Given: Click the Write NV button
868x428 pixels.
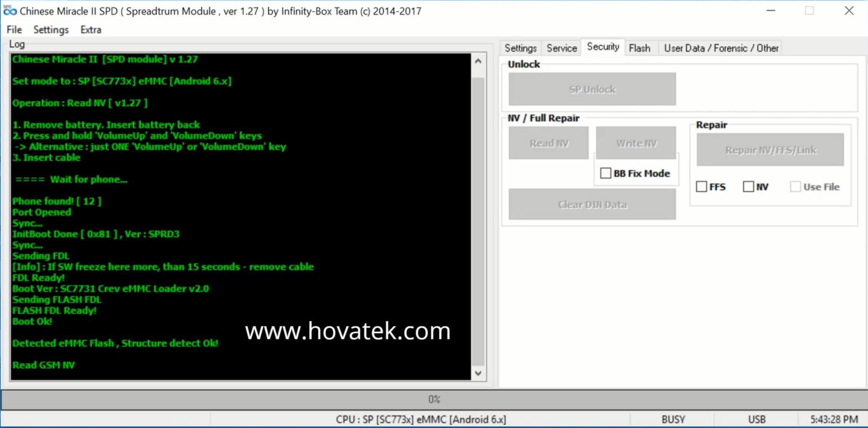Looking at the screenshot, I should [636, 143].
